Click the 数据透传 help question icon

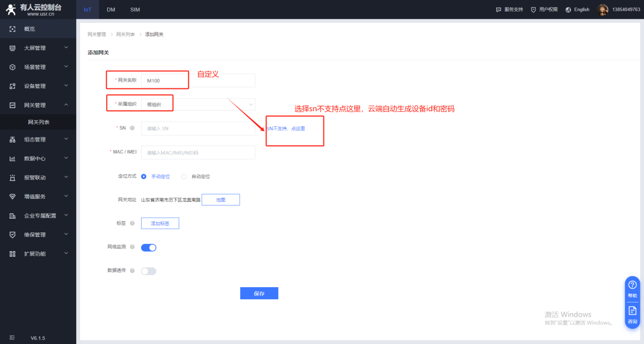click(132, 270)
